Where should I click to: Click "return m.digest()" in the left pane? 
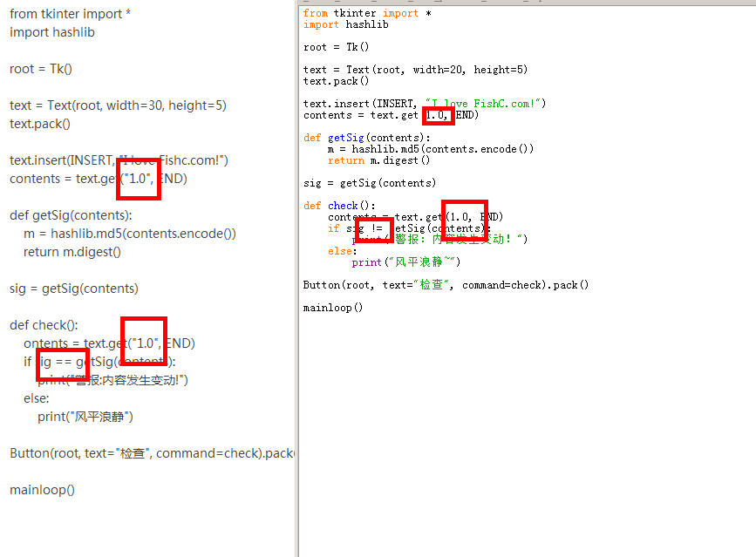72,252
